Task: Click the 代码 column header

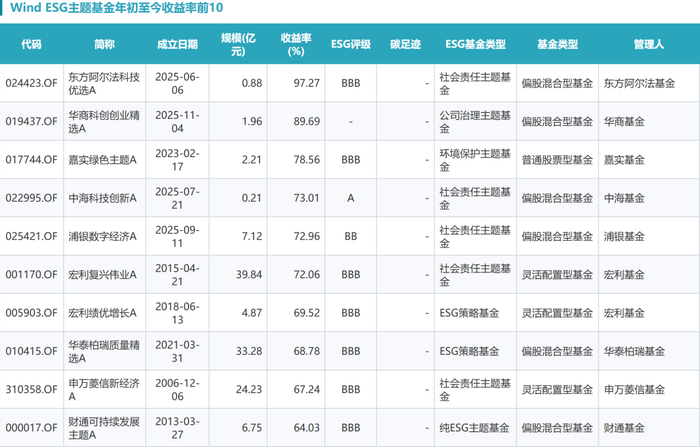Action: (31, 44)
